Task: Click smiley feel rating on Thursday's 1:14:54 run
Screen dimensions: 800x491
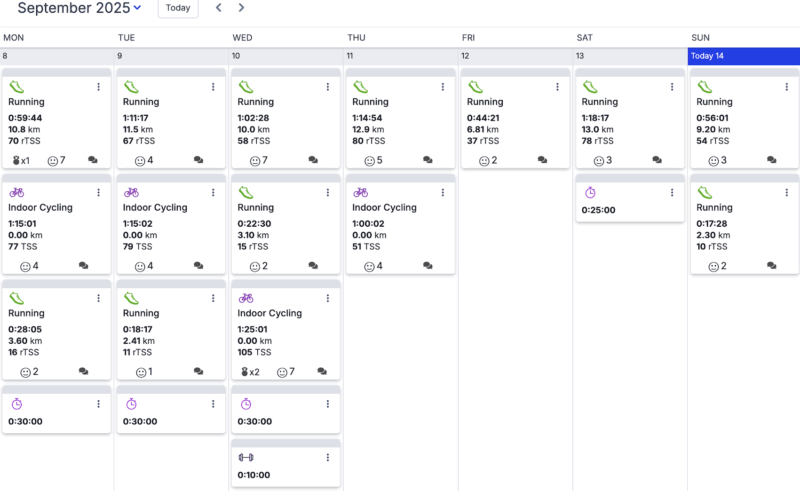Action: pos(373,161)
